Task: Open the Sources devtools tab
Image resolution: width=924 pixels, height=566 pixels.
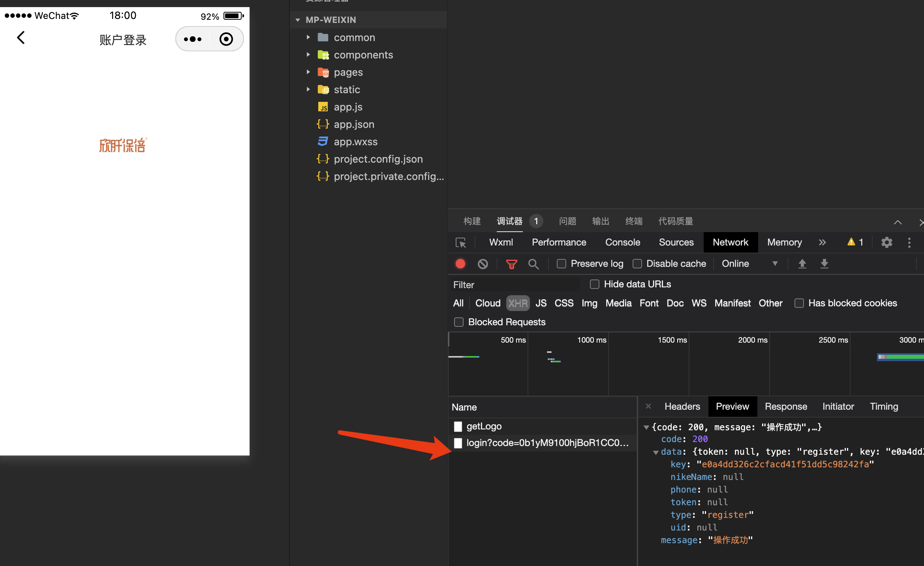Action: (x=676, y=242)
